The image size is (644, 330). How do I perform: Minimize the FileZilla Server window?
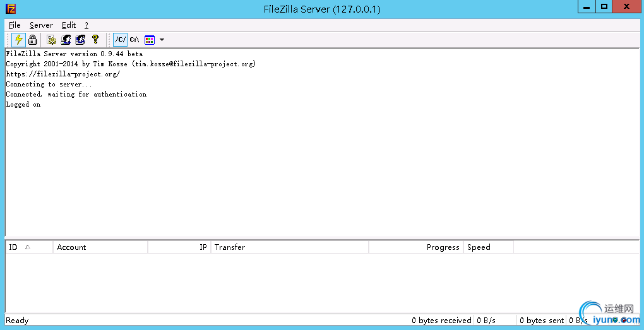587,6
